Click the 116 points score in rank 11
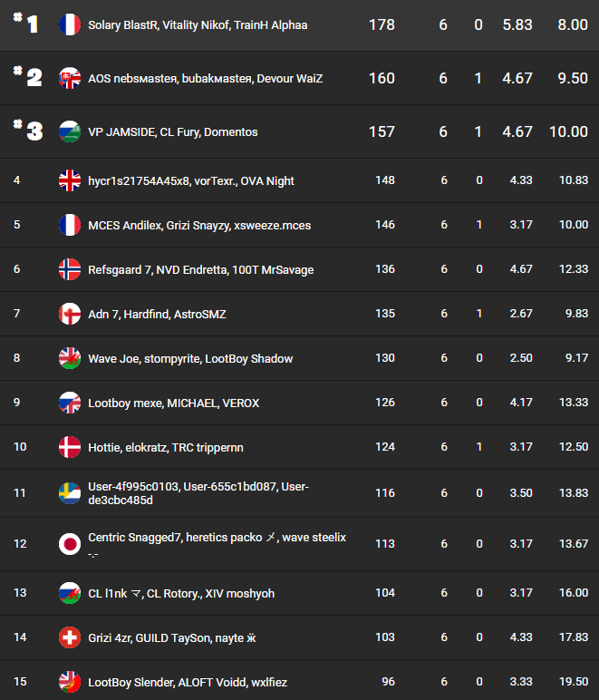The image size is (599, 700). click(x=385, y=492)
